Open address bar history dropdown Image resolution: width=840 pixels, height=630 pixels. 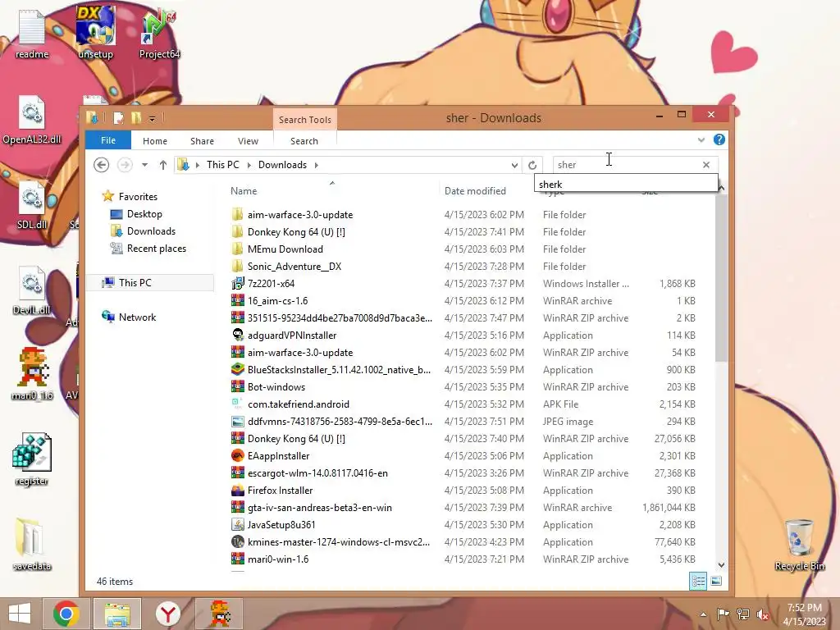[x=514, y=165]
